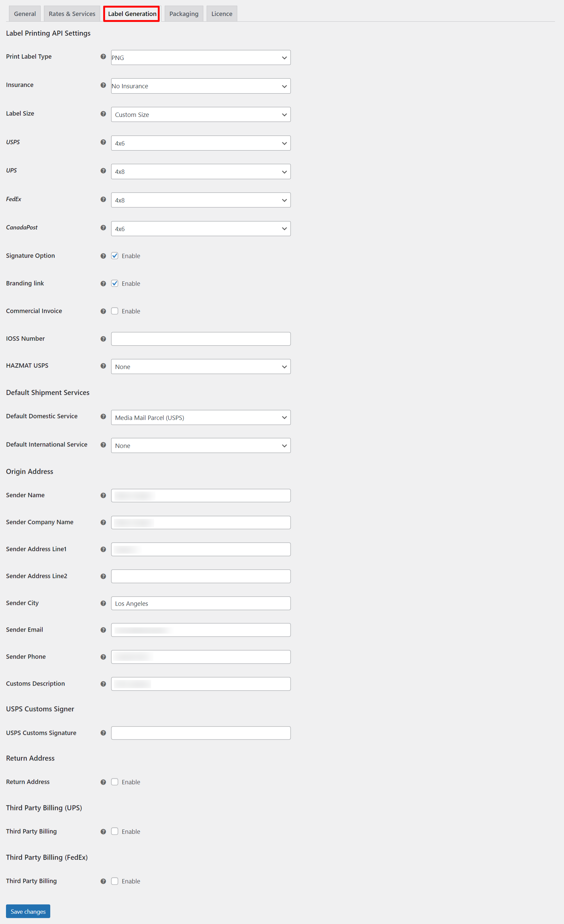Click the Insurance help tooltip icon

[103, 85]
